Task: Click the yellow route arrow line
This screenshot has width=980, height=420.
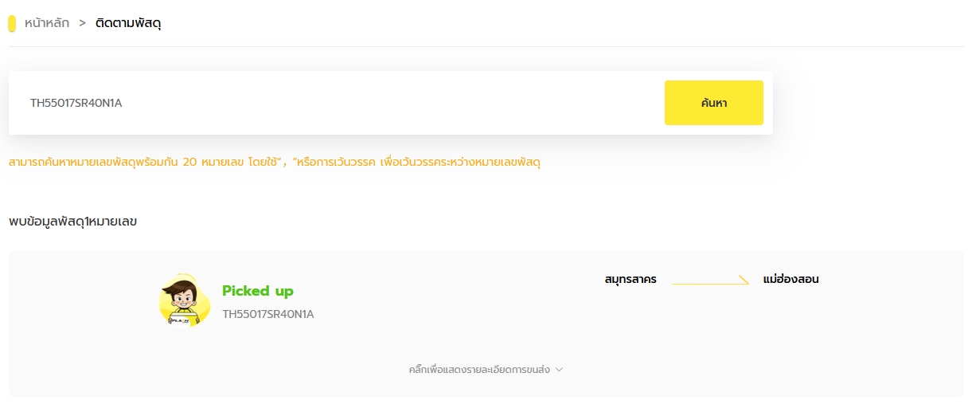Action: click(705, 283)
